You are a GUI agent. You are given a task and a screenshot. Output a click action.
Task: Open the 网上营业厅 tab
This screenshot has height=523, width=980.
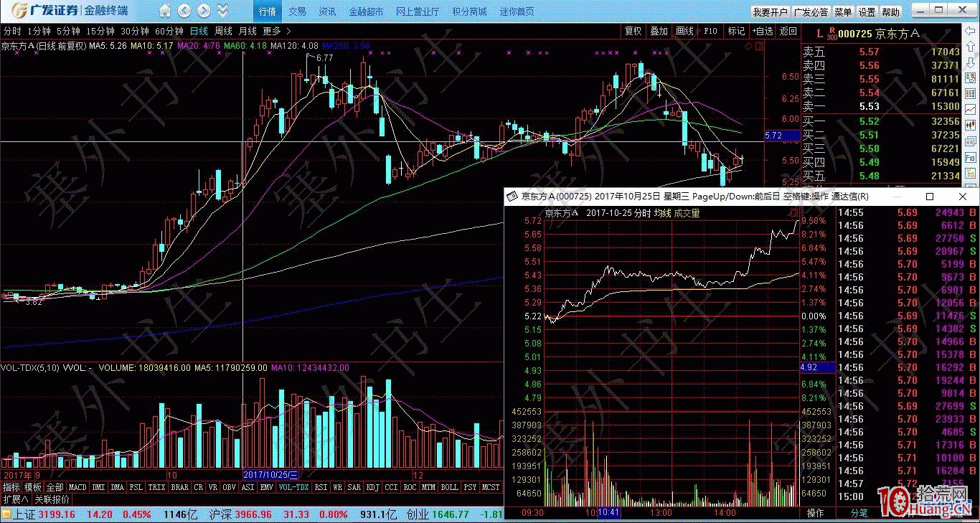[x=418, y=11]
